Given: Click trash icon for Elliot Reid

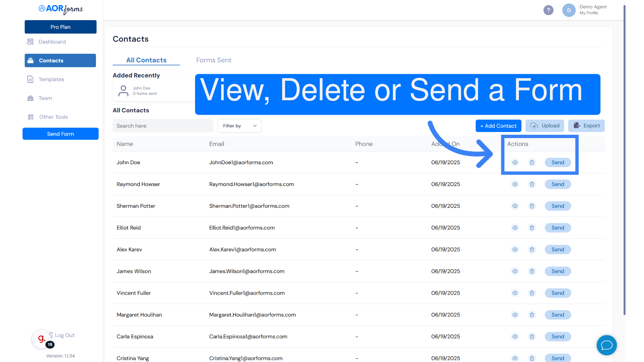Looking at the screenshot, I should (532, 228).
